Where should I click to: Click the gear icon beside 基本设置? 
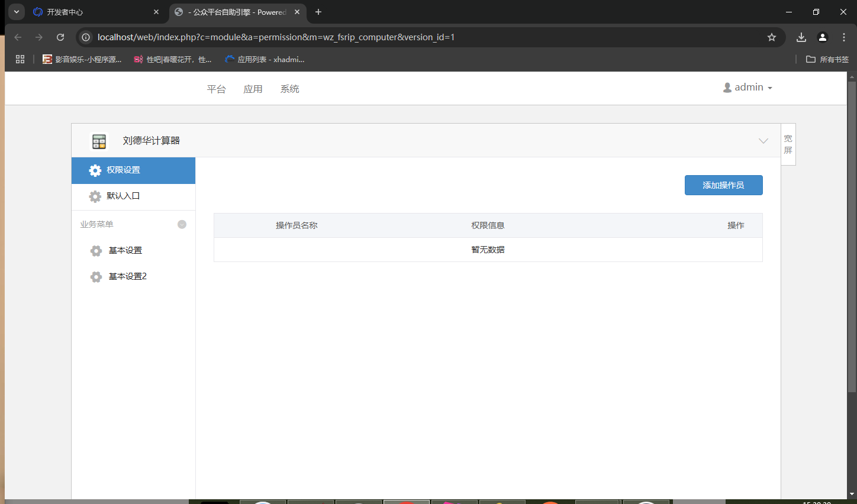pyautogui.click(x=96, y=251)
